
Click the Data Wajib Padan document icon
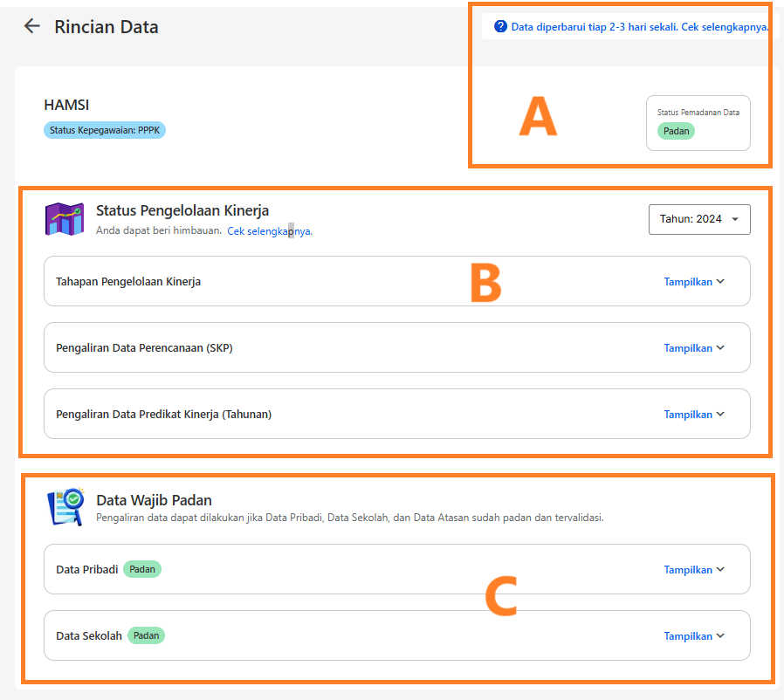tap(65, 507)
